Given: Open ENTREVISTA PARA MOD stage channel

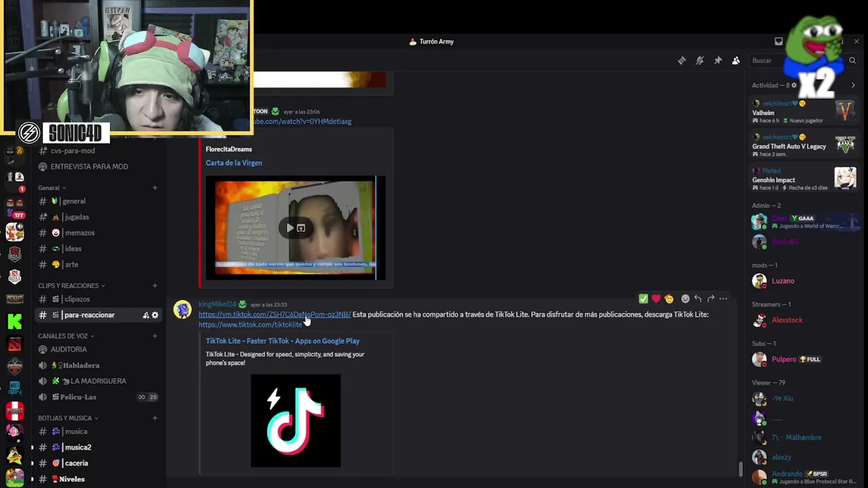Looking at the screenshot, I should click(97, 167).
